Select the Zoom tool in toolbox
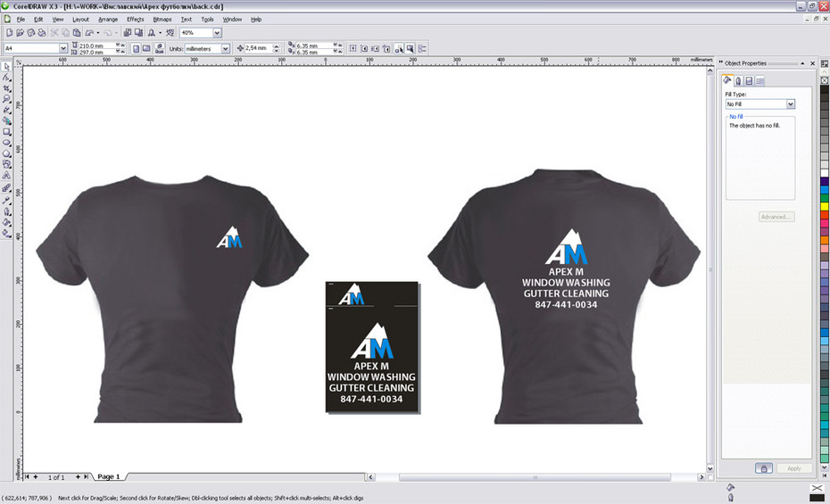 pyautogui.click(x=6, y=99)
